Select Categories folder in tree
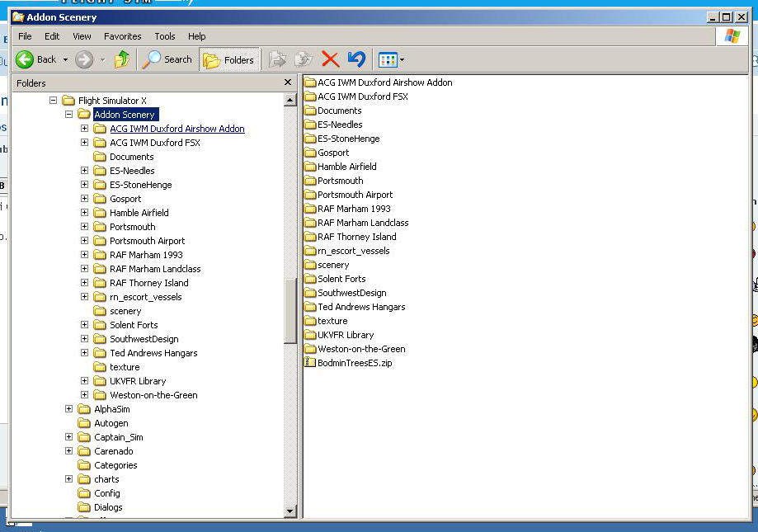The image size is (758, 532). pos(115,465)
